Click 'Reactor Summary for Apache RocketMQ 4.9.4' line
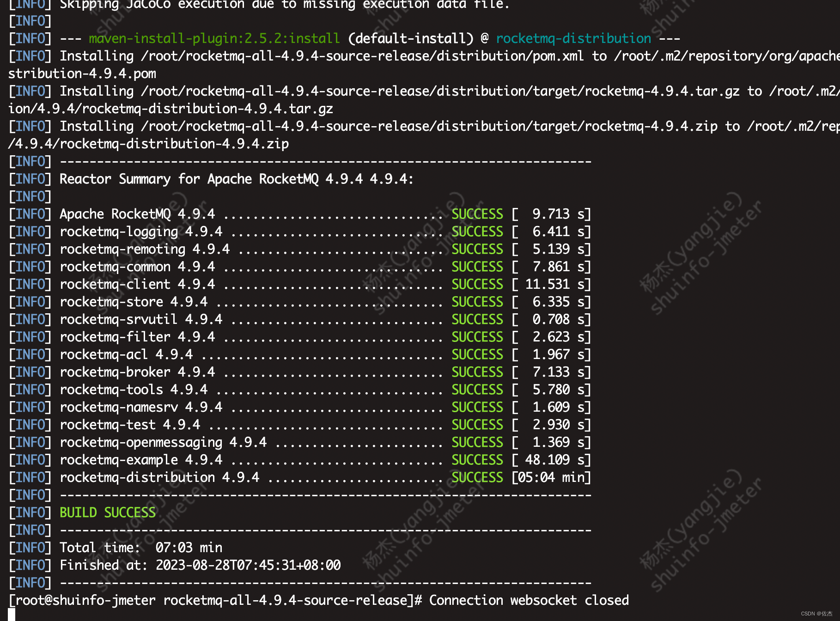This screenshot has width=840, height=621. 211,179
